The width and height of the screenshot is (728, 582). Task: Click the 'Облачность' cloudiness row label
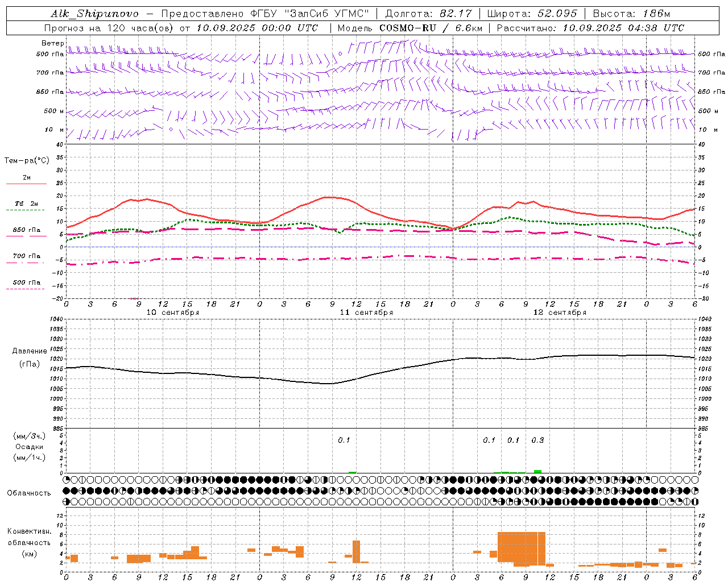coord(29,493)
